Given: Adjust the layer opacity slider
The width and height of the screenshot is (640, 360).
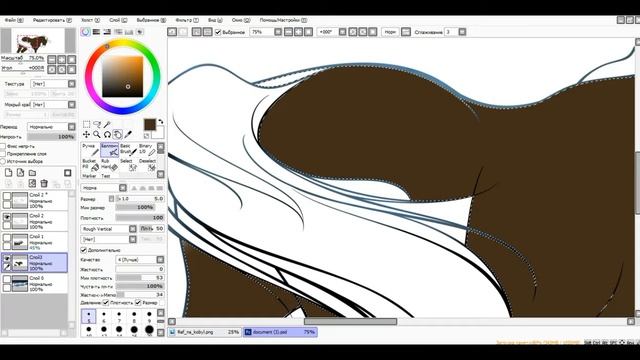Looking at the screenshot, I should tap(51, 137).
